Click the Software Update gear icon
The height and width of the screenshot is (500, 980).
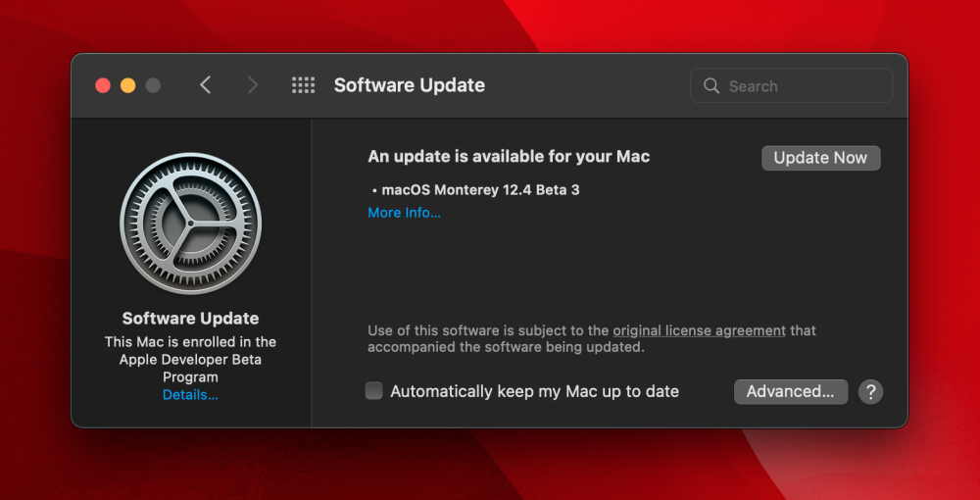[x=191, y=224]
